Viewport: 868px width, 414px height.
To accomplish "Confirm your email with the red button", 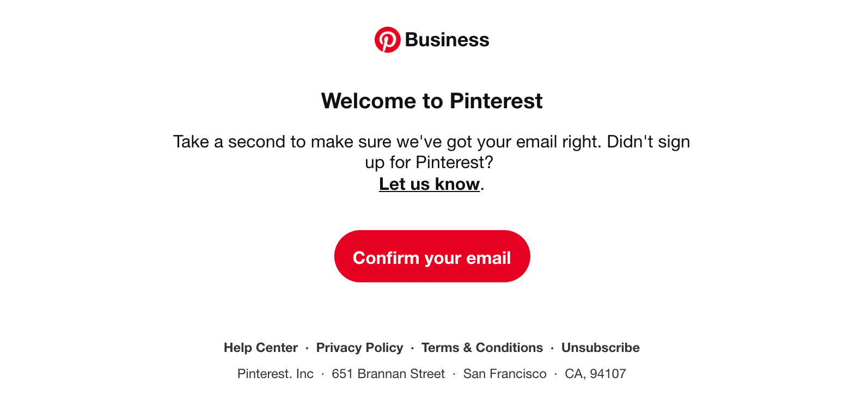I will 432,256.
